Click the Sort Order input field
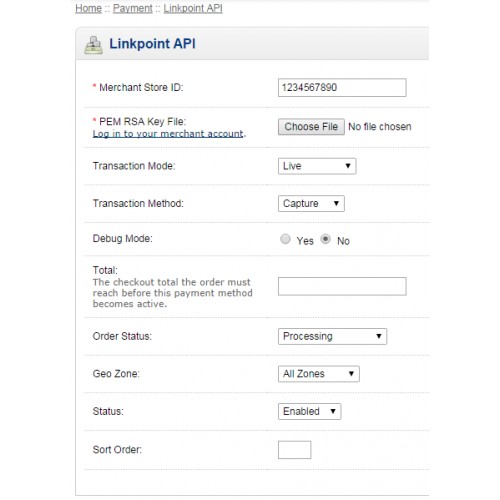The width and height of the screenshot is (500, 500). point(295,450)
